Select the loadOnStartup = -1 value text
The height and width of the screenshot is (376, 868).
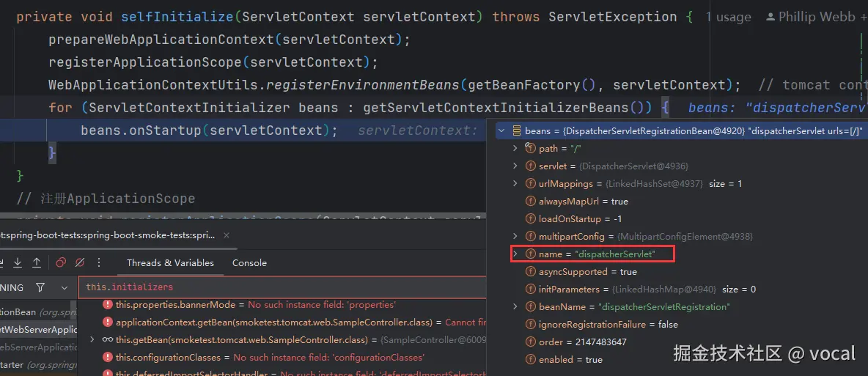coord(581,218)
